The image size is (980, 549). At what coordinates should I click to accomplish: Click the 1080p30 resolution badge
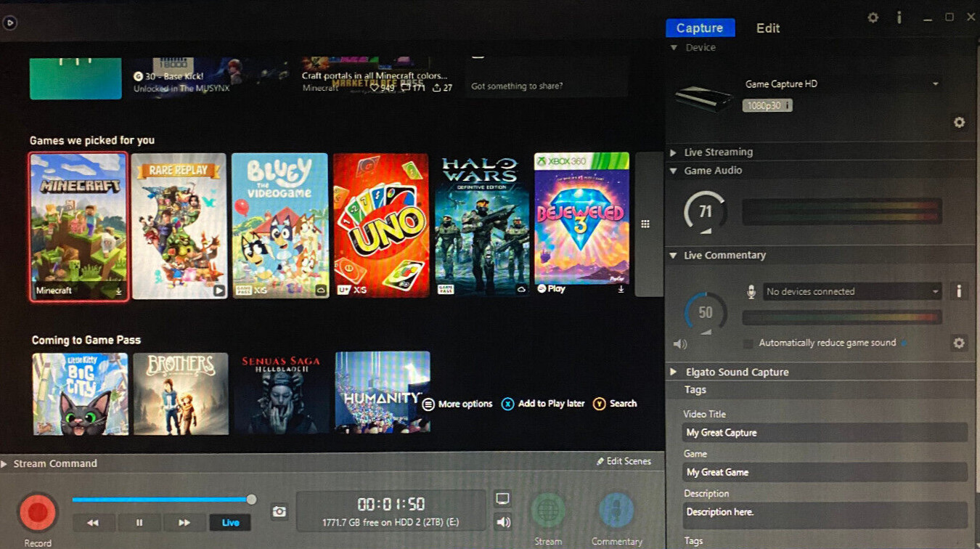click(x=767, y=105)
